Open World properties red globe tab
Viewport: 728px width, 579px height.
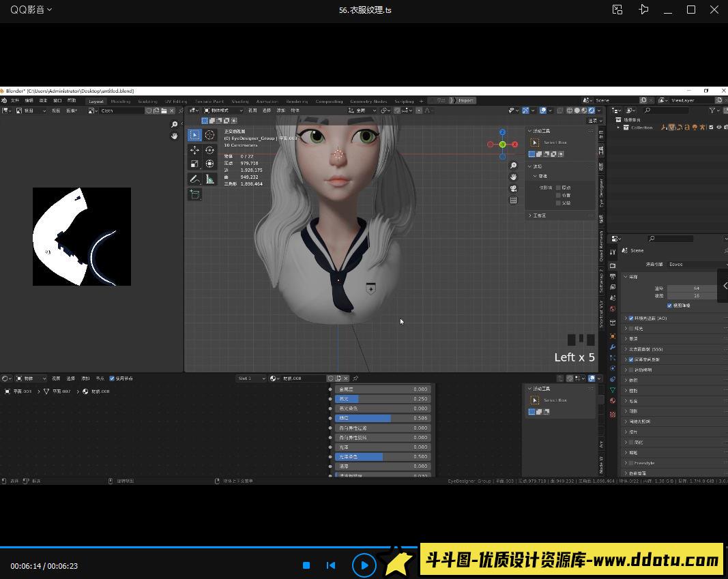613,309
